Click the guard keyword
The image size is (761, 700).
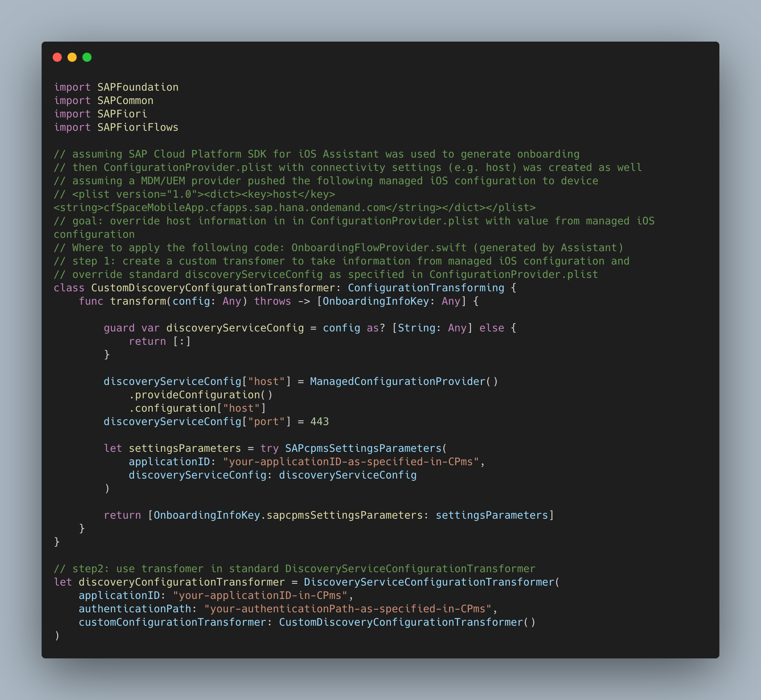[119, 328]
